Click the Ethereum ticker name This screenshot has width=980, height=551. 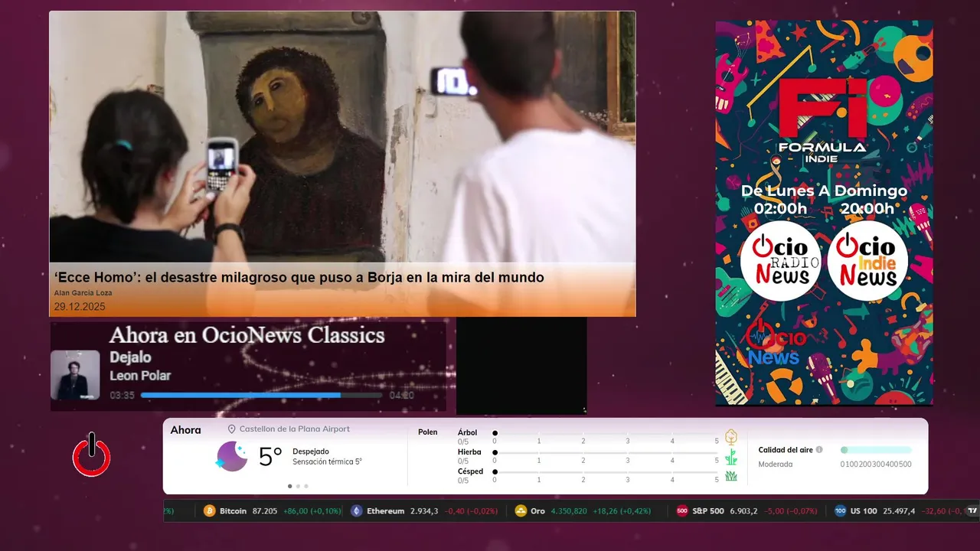click(385, 511)
